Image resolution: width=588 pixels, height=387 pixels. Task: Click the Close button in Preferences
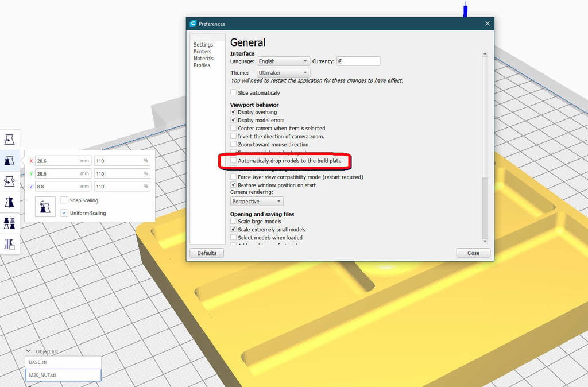tap(473, 253)
